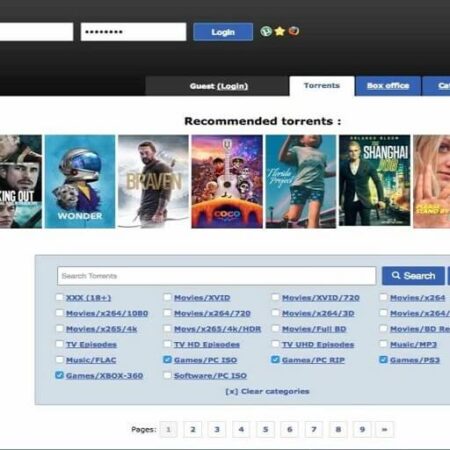Screen dimensions: 450x450
Task: Click the Firefox icon in header
Action: 294,31
